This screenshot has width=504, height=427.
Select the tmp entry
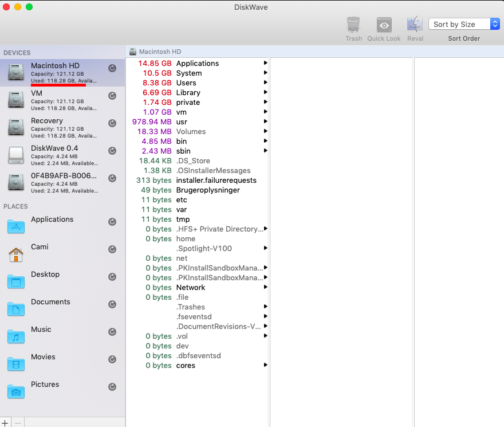click(x=198, y=219)
